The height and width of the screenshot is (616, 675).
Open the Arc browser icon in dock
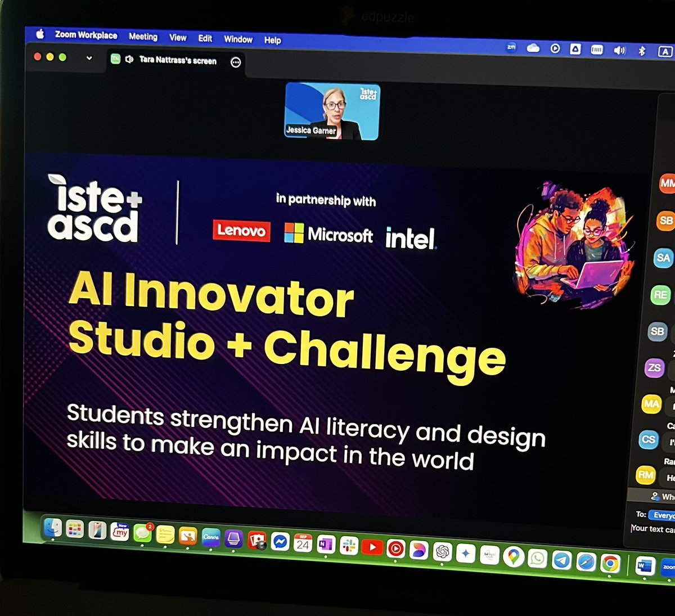click(419, 550)
